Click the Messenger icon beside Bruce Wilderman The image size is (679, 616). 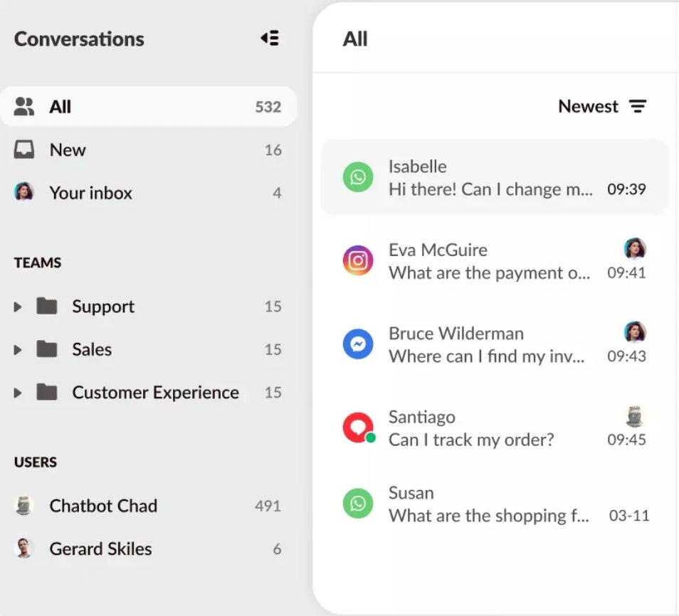pos(358,344)
